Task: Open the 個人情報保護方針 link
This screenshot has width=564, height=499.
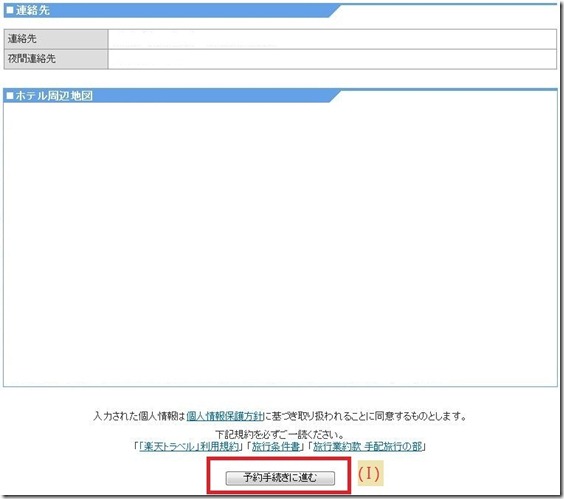Action: (x=225, y=416)
